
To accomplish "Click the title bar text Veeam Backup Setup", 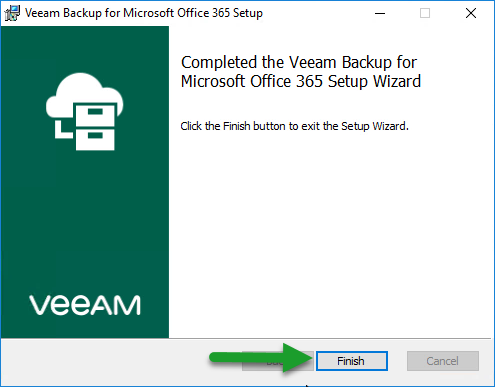I will (144, 13).
